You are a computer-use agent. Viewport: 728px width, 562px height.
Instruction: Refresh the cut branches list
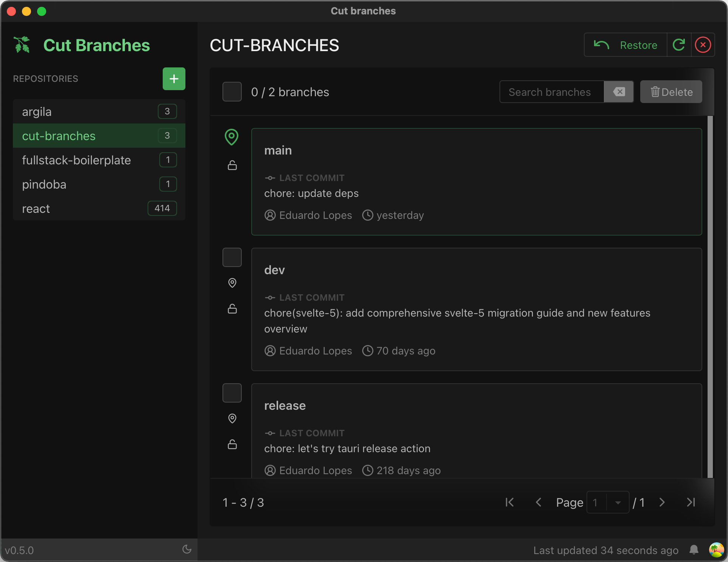coord(679,45)
